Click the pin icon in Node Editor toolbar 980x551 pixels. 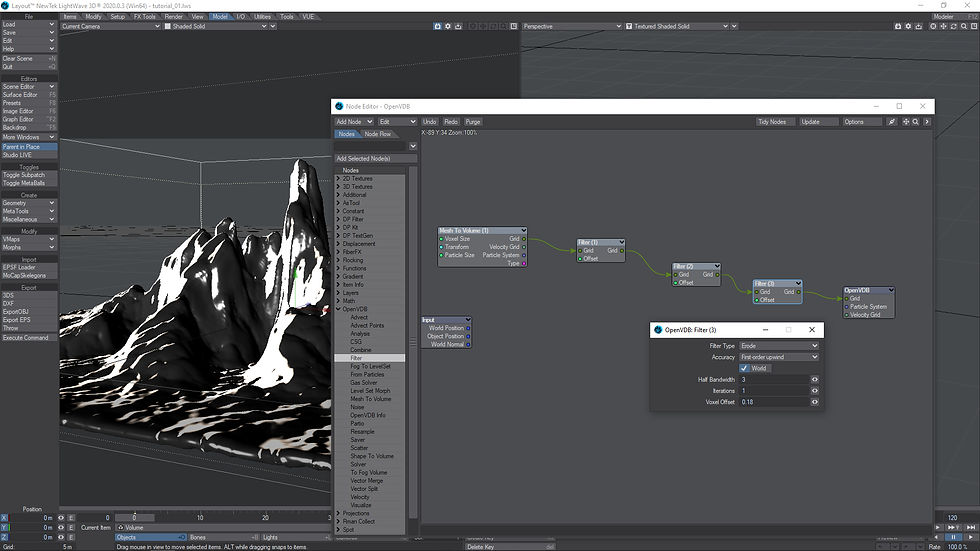[x=892, y=122]
